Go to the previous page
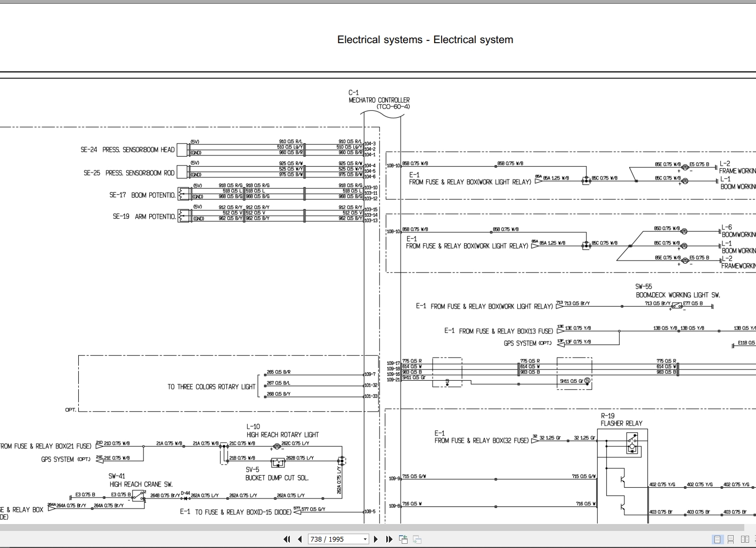 pyautogui.click(x=300, y=539)
